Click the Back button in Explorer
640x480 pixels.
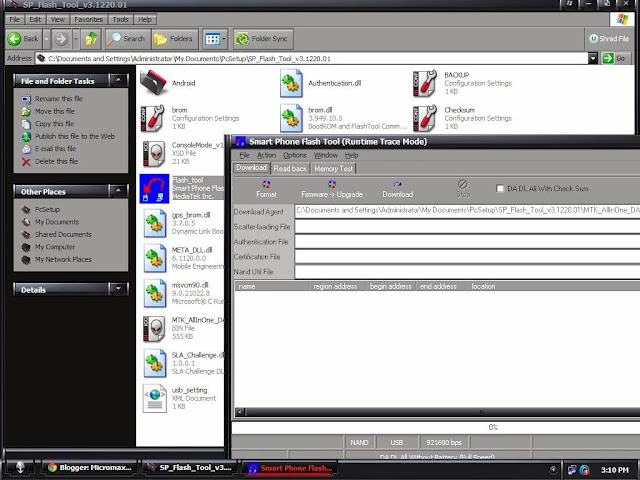(23, 39)
